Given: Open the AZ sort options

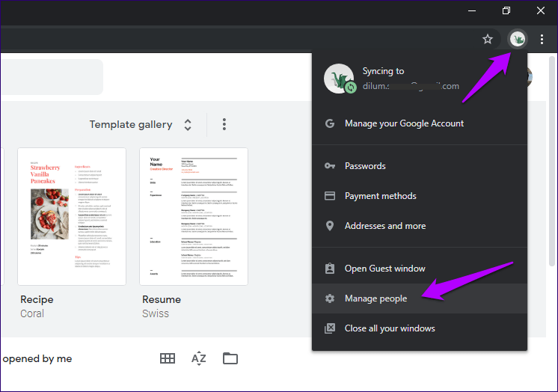Looking at the screenshot, I should click(x=198, y=358).
